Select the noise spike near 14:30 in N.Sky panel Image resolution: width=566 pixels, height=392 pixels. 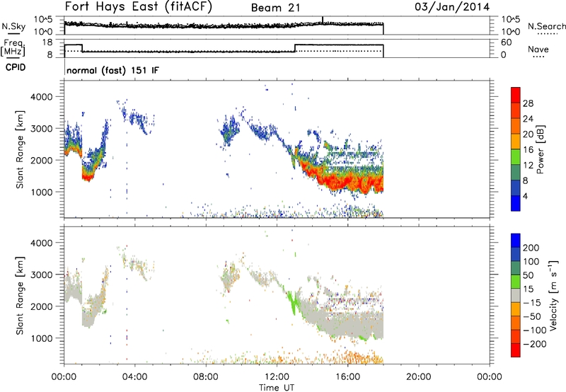click(x=323, y=20)
